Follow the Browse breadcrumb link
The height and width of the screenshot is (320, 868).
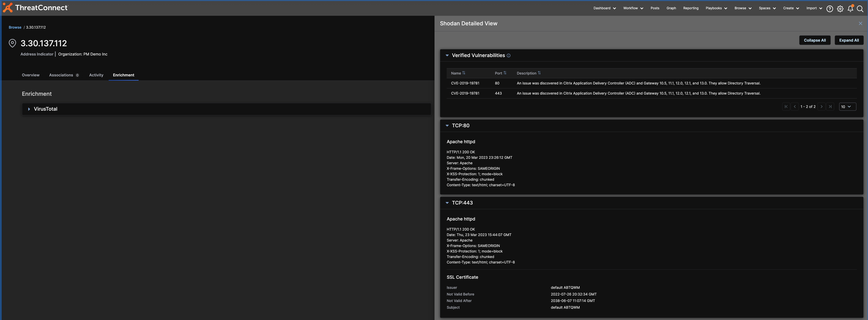15,27
